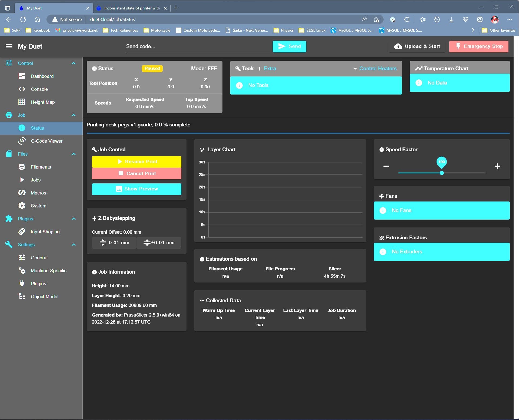Screen dimensions: 519x420
Task: Collapse the Plugins section chevron
Action: 74,219
